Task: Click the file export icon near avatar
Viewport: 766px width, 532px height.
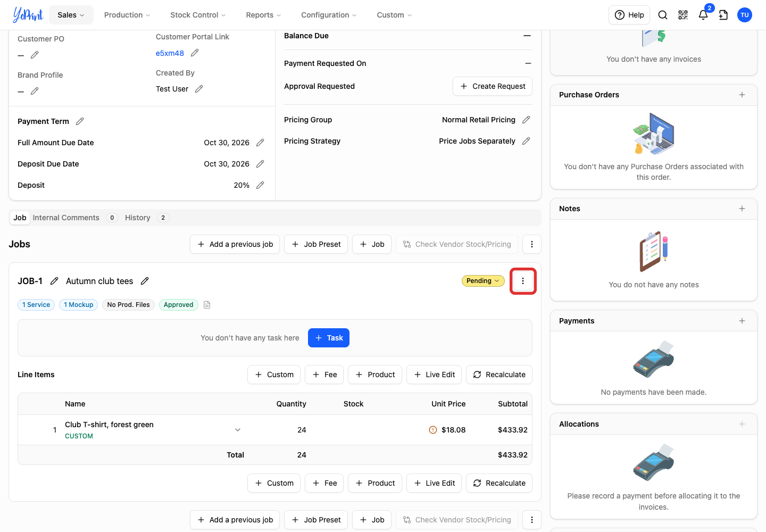Action: click(x=723, y=15)
